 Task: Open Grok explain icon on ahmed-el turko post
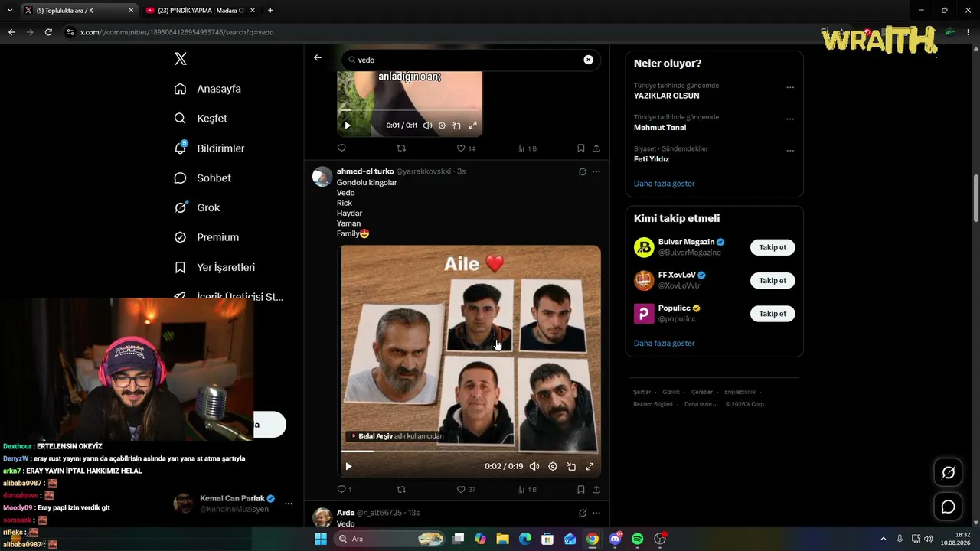click(583, 171)
